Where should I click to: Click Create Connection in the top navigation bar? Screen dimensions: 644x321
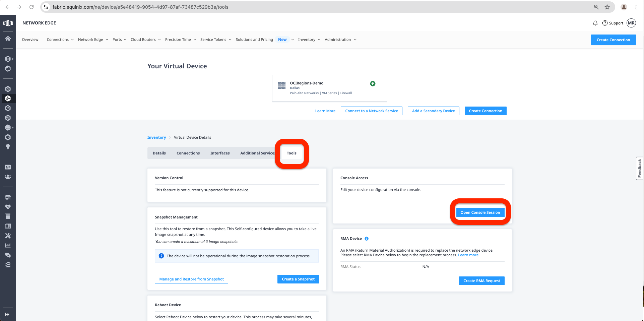pyautogui.click(x=613, y=40)
